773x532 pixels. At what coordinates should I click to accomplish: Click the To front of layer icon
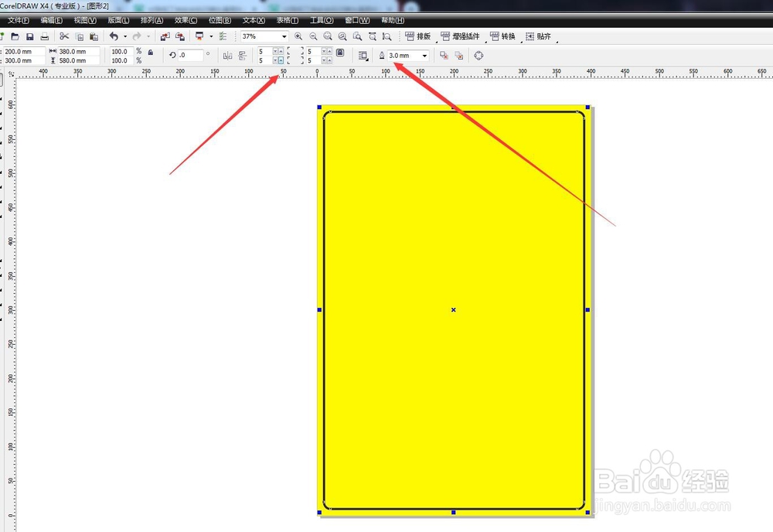click(x=444, y=56)
